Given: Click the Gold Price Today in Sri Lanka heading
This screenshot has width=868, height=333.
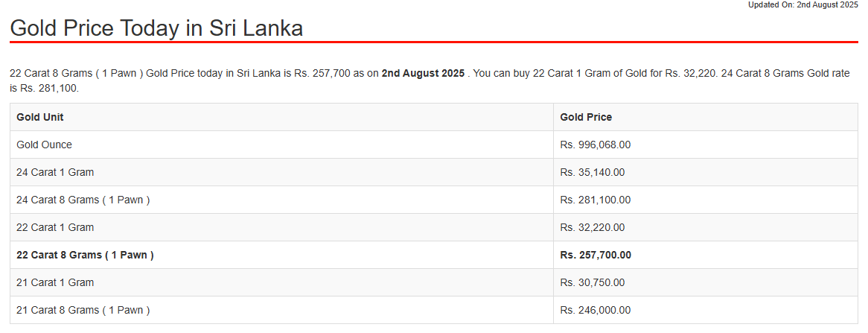Looking at the screenshot, I should (156, 28).
